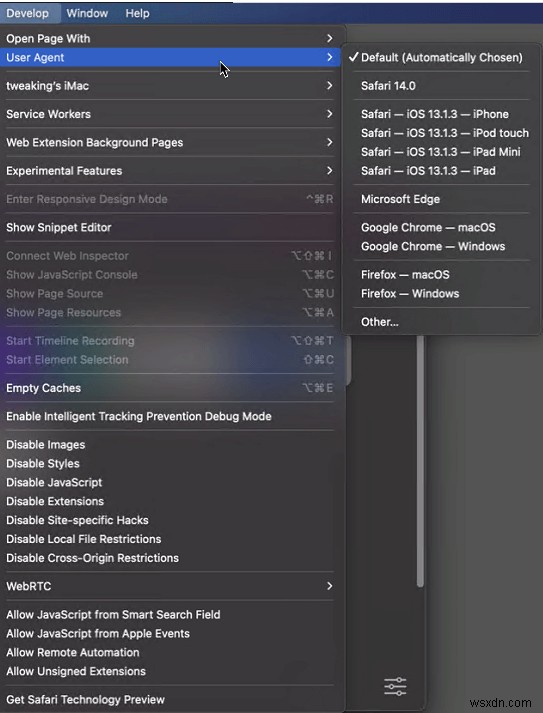
Task: Toggle Disable Cross-Origin Restrictions
Action: click(170, 558)
